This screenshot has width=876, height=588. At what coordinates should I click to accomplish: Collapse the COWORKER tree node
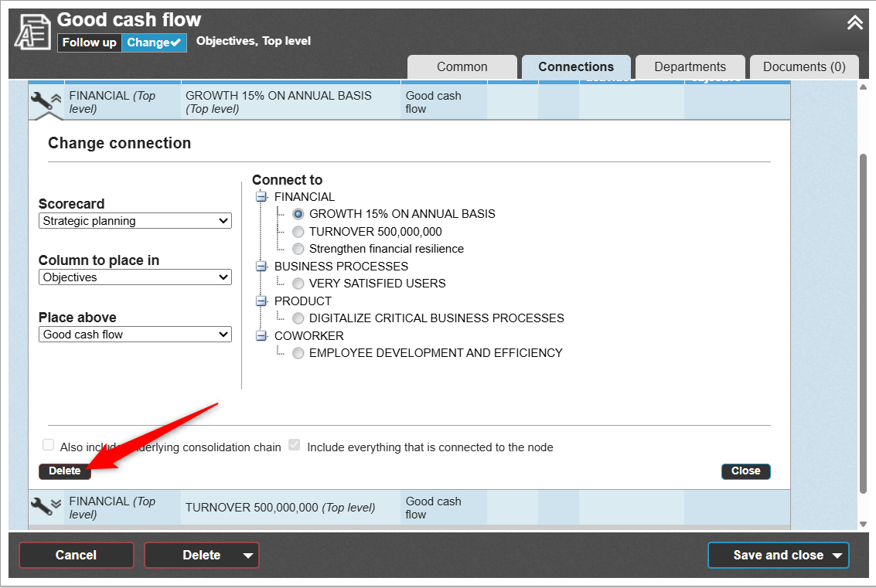(x=261, y=336)
